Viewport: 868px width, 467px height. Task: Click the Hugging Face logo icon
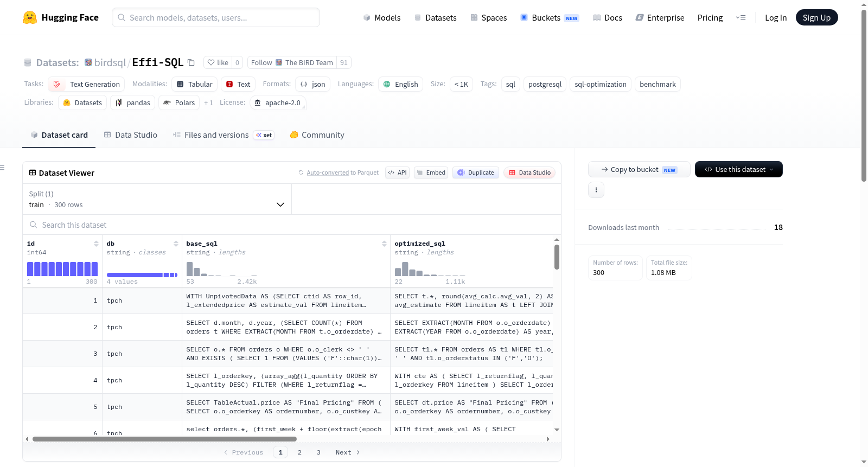coord(30,17)
